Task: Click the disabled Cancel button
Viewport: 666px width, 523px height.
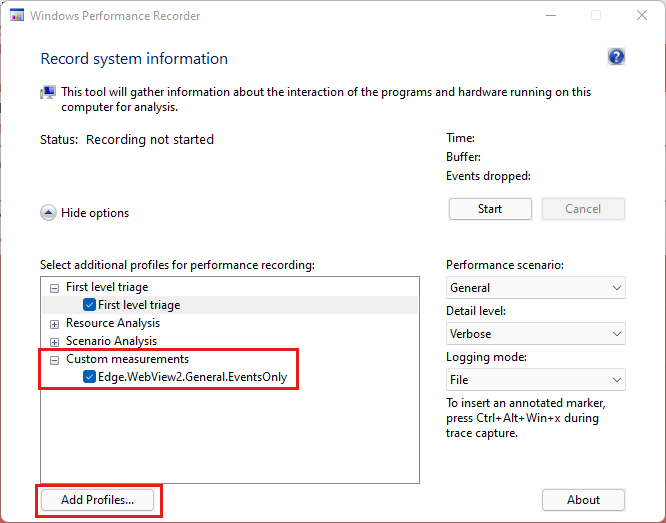Action: [583, 209]
